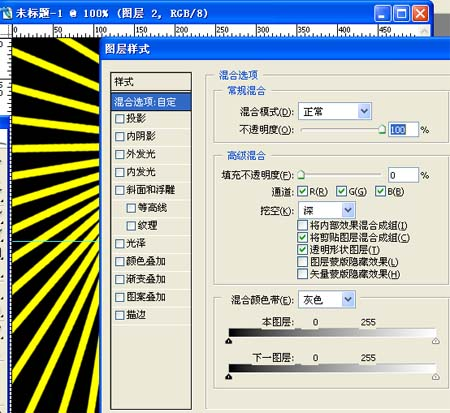Enable the 投影 drop shadow checkbox
This screenshot has height=413, width=450.
click(x=119, y=119)
